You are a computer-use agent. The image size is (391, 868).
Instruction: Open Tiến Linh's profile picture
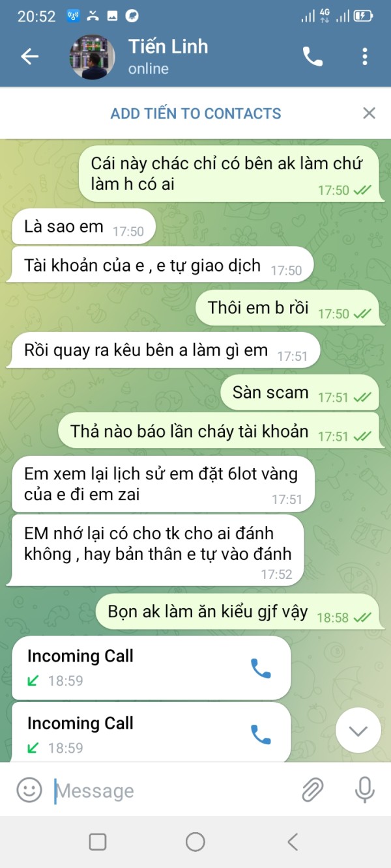click(x=93, y=57)
